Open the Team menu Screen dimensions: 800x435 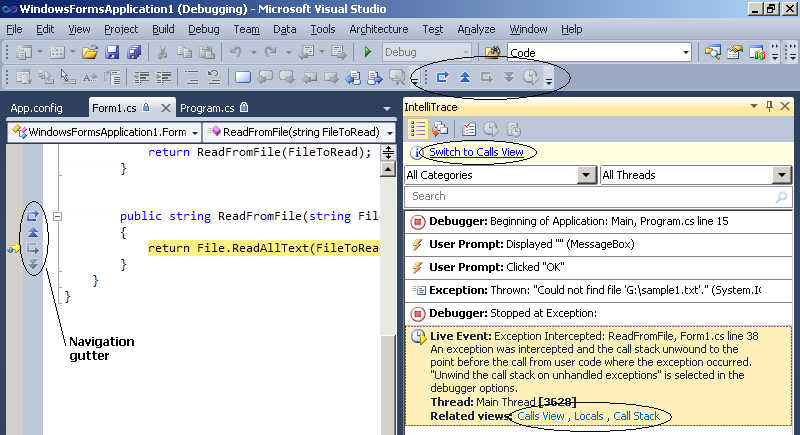click(246, 29)
